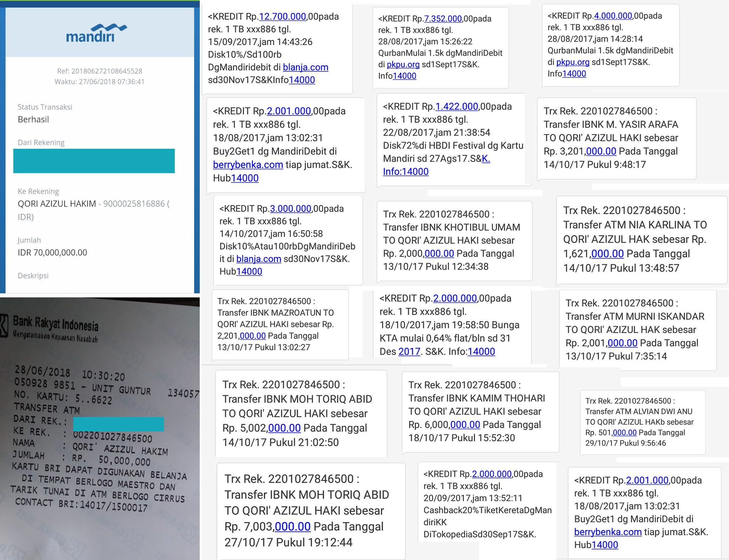The height and width of the screenshot is (560, 729).
Task: Click the 12.700.000 amount link
Action: 282,17
